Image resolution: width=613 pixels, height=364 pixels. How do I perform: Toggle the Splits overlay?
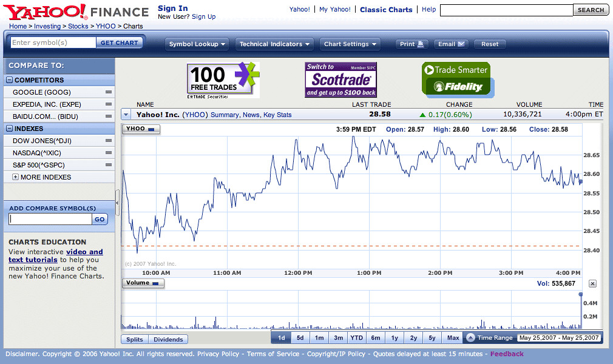(135, 340)
